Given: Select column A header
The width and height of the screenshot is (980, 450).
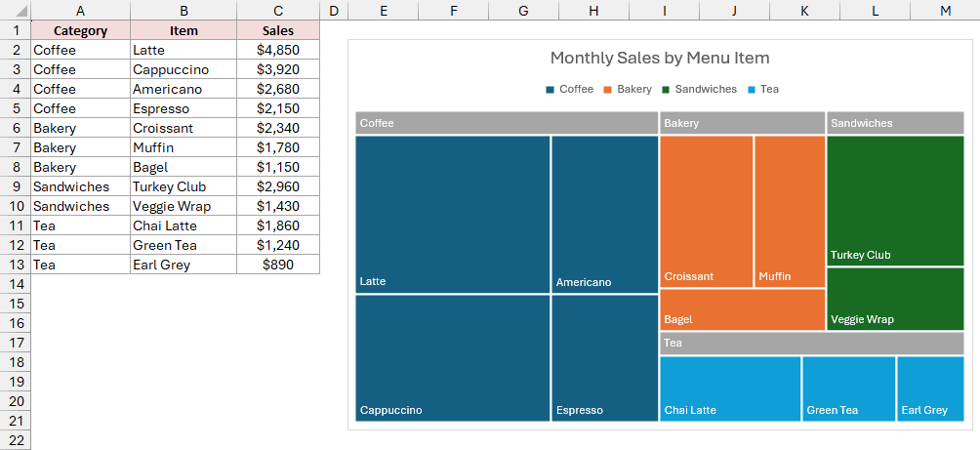Looking at the screenshot, I should click(81, 10).
